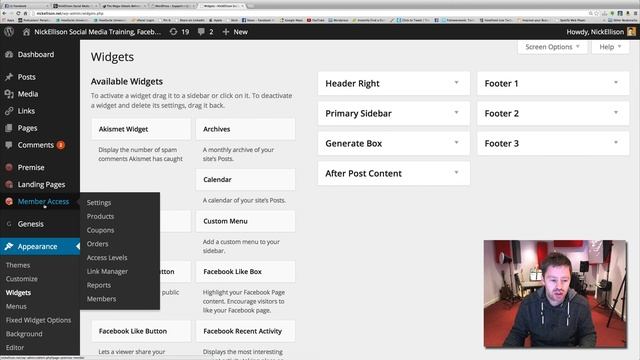Click the Comments speech bubble sidebar icon
Viewport: 640px width, 360px height.
[9, 145]
